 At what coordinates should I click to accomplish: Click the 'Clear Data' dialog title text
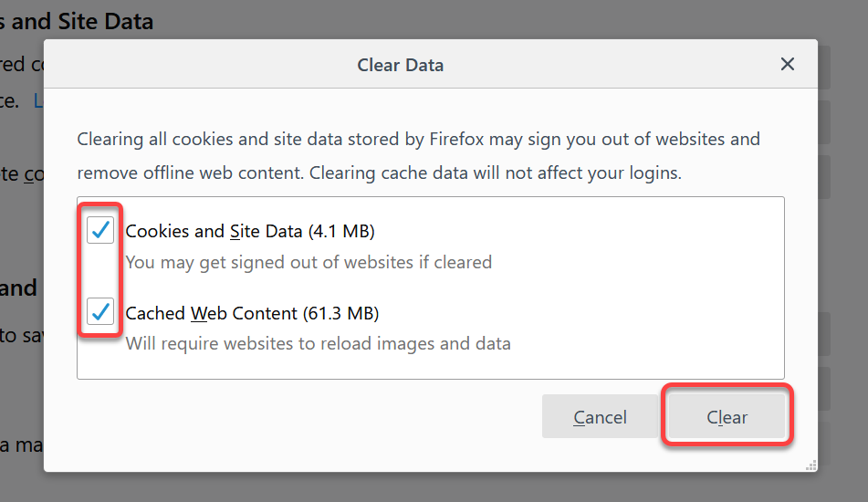coord(401,65)
